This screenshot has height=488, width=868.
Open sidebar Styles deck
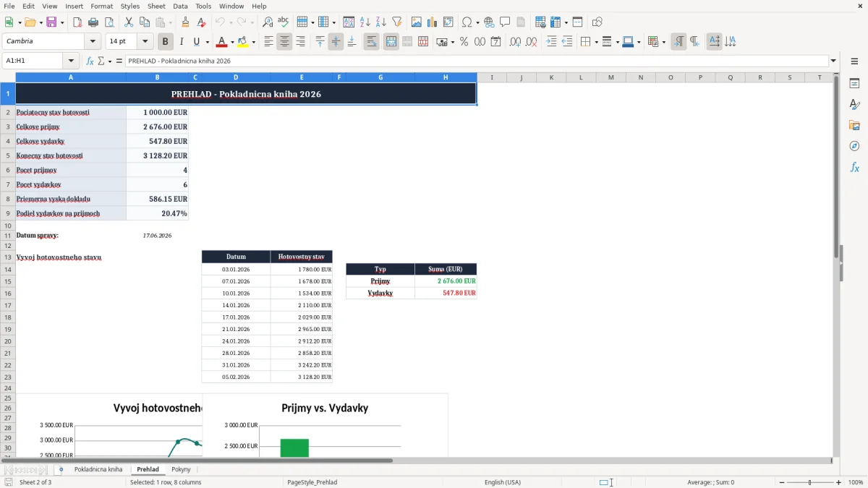(854, 105)
